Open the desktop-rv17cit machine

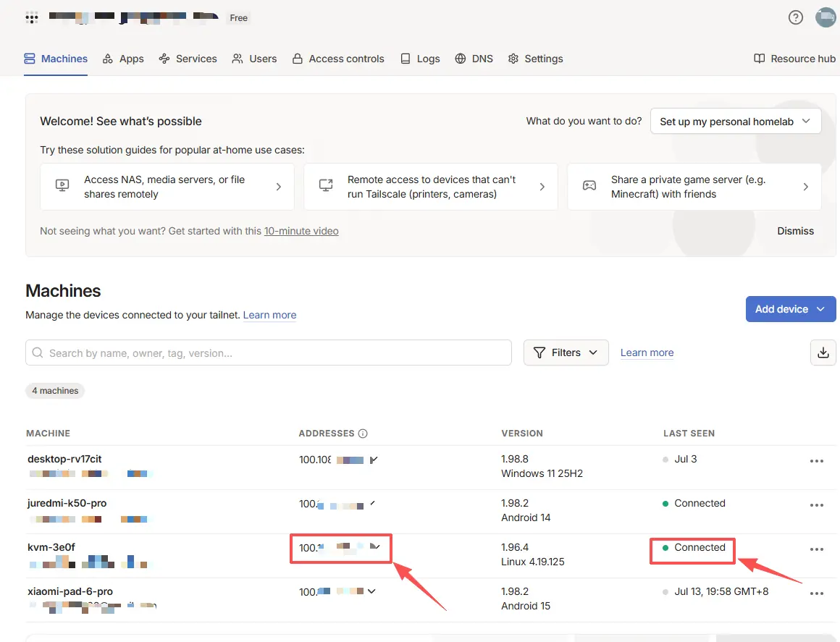click(64, 460)
